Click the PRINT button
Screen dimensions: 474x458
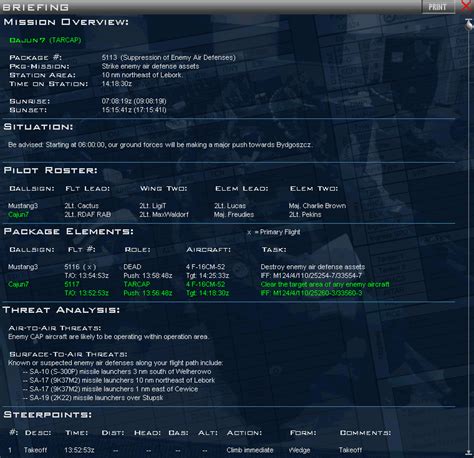click(438, 7)
